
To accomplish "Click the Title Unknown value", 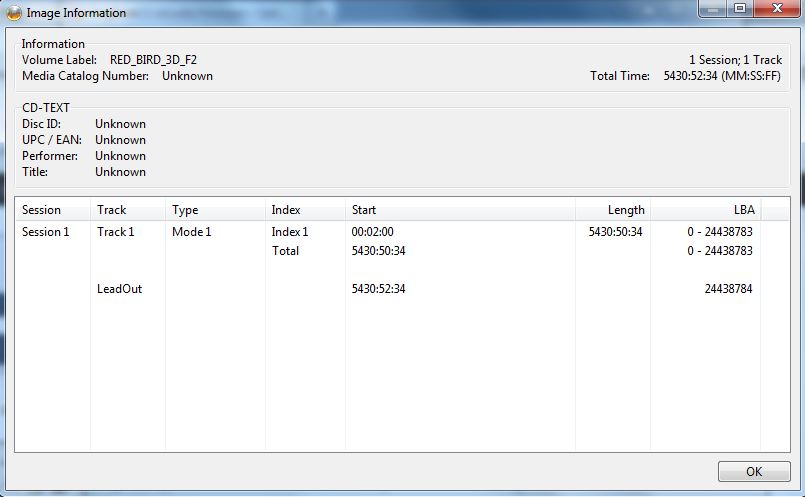I will click(121, 172).
